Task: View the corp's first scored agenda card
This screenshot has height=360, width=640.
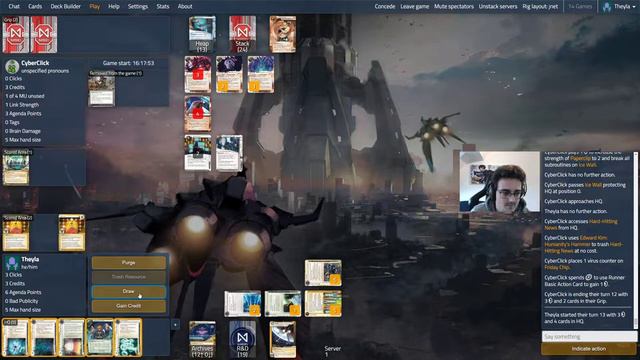Action: [x=16, y=233]
